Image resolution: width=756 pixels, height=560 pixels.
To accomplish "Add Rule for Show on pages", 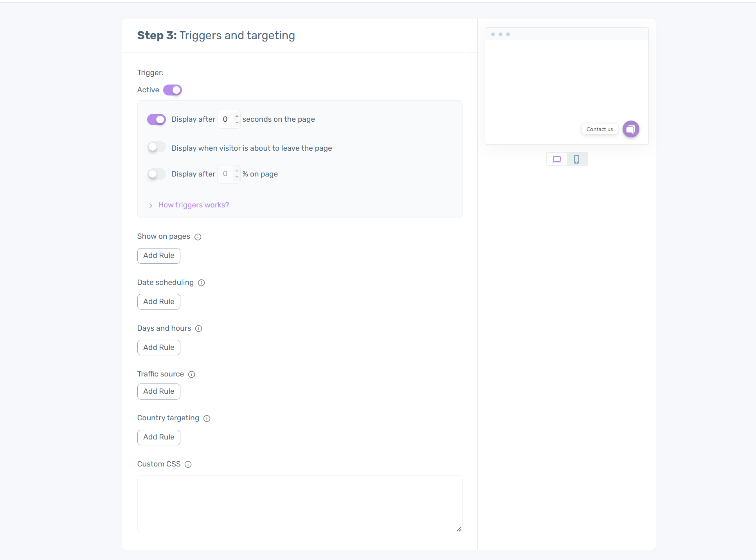I will tap(158, 255).
